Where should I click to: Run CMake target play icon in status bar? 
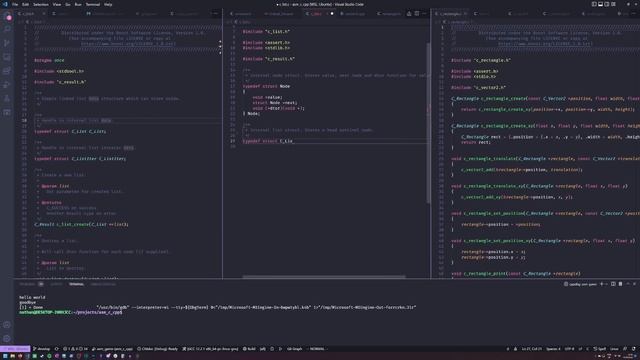pos(280,349)
